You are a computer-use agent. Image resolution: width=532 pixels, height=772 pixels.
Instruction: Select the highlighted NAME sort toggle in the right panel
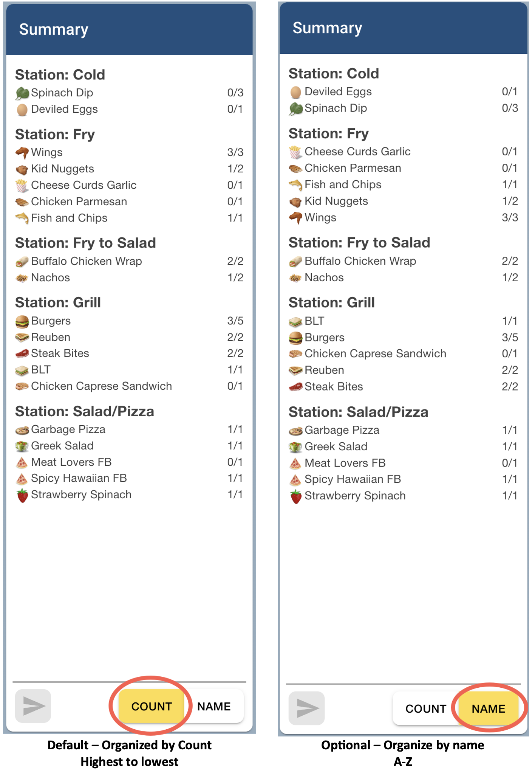[x=488, y=708]
